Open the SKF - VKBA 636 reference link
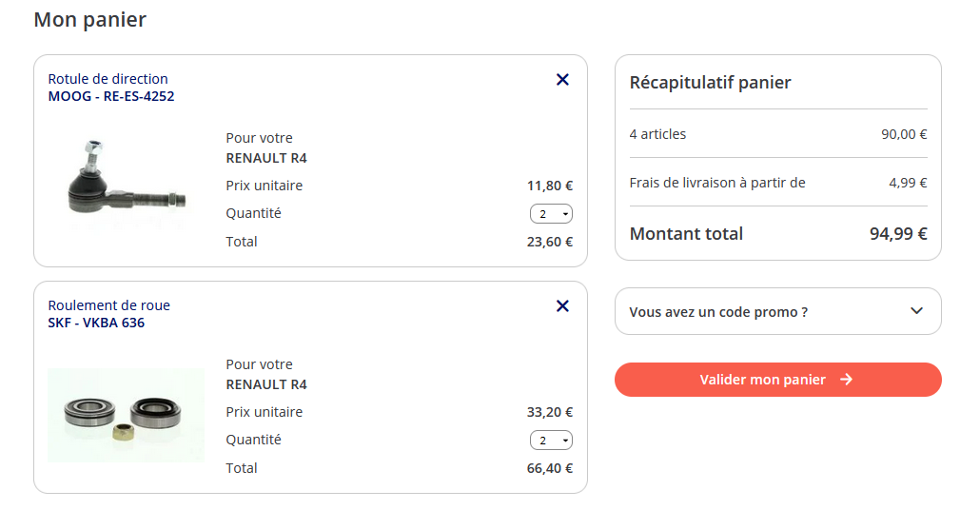The width and height of the screenshot is (980, 510). click(96, 323)
